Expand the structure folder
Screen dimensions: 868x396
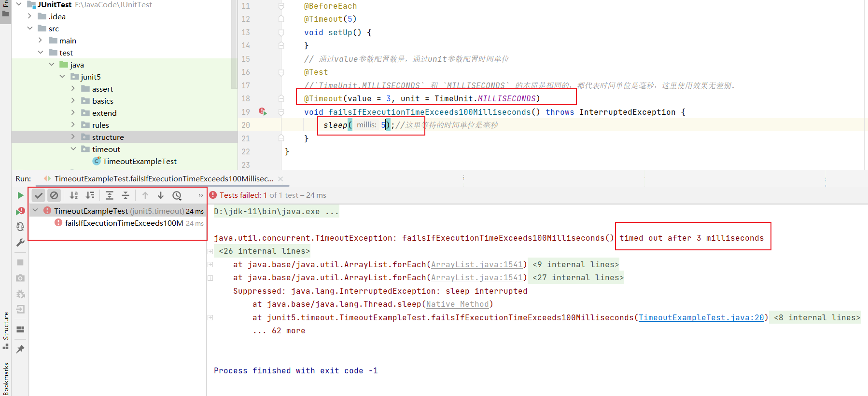point(73,137)
